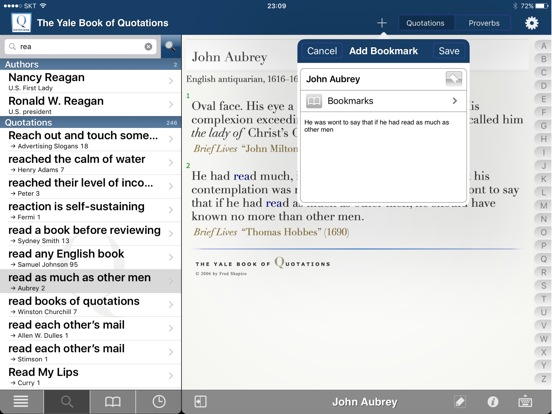The height and width of the screenshot is (414, 552).
Task: Cancel the Add Bookmark dialog
Action: 322,51
